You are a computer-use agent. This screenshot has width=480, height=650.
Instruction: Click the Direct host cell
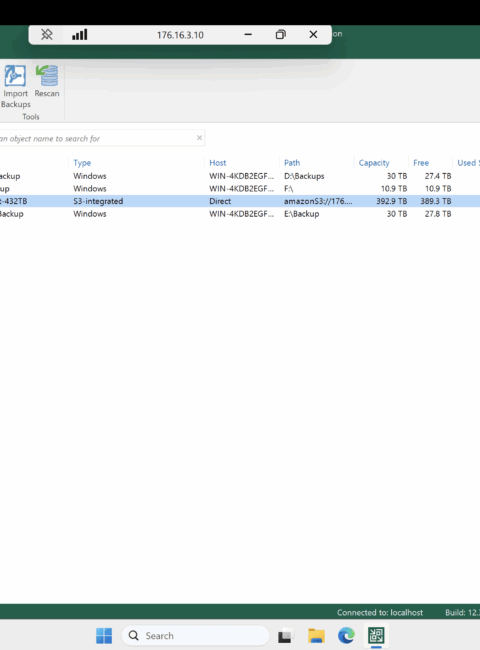click(220, 201)
